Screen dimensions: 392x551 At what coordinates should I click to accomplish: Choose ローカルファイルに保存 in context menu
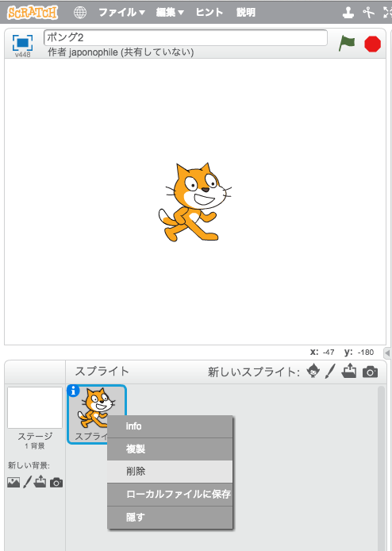point(170,495)
